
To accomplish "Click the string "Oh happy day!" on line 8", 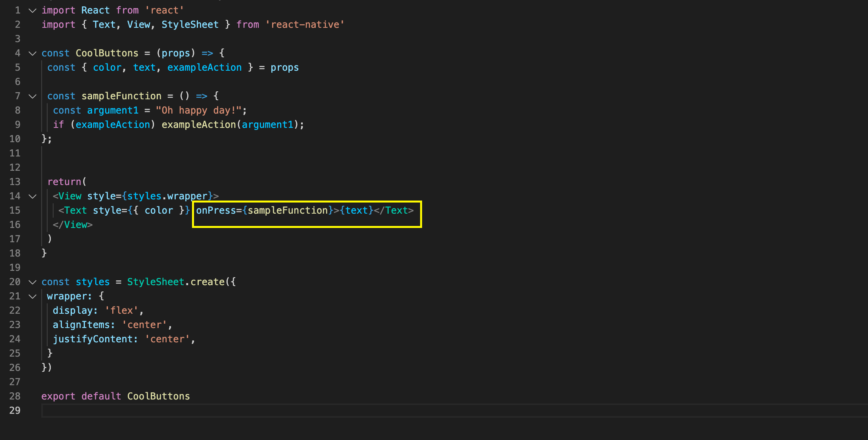I will click(x=198, y=110).
